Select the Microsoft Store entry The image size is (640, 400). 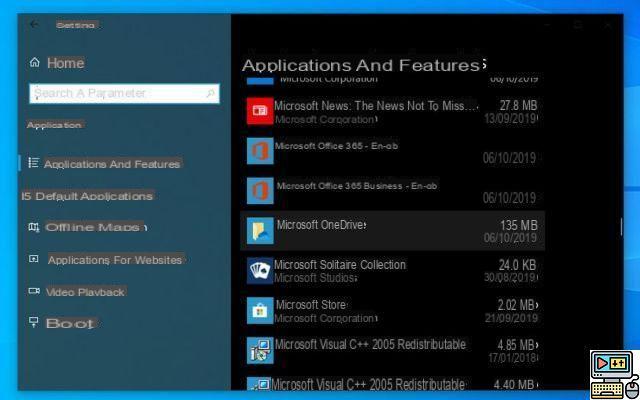pos(392,311)
